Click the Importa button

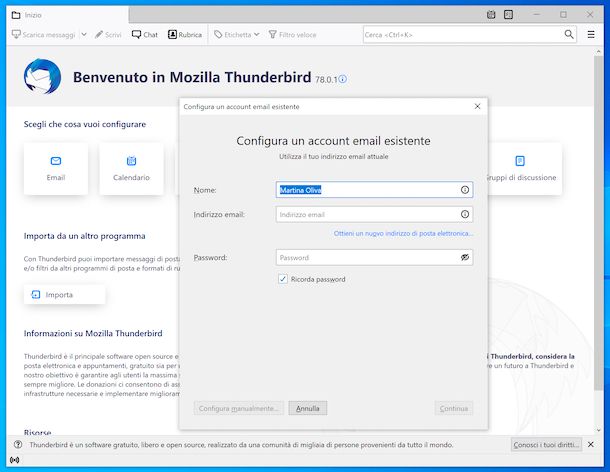tap(64, 295)
